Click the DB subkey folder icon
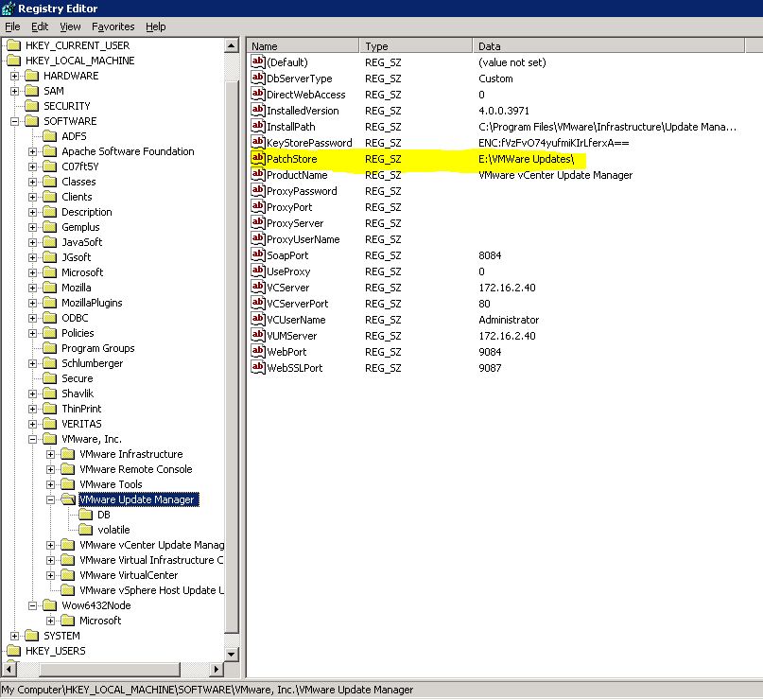This screenshot has width=763, height=700. point(86,515)
